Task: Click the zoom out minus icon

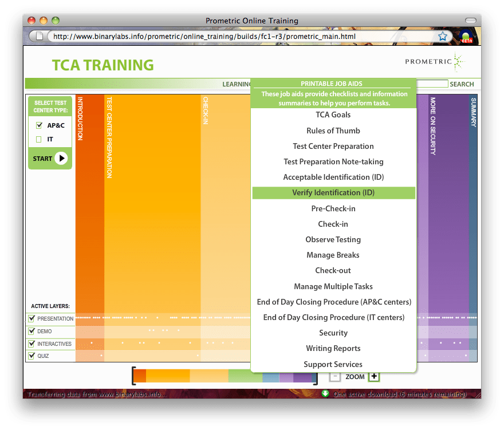Action: click(x=335, y=376)
